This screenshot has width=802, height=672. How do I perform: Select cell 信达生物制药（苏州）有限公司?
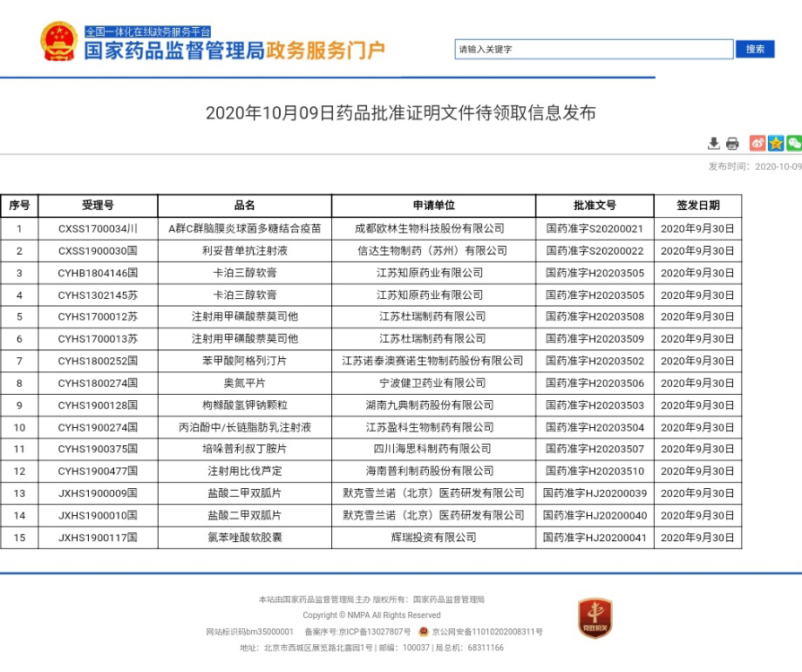(x=434, y=251)
